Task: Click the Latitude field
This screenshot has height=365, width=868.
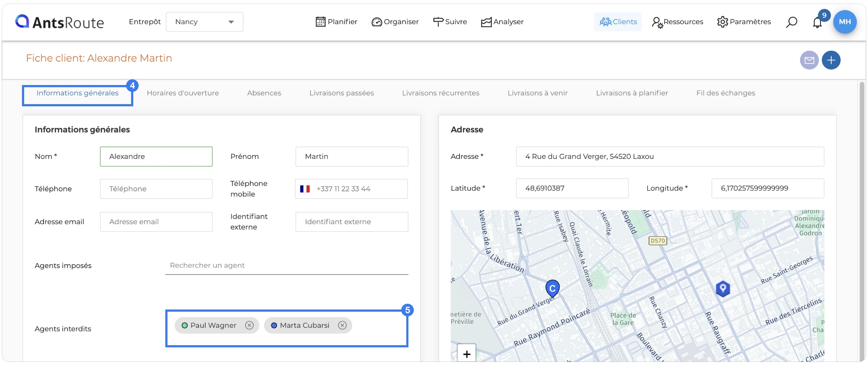Action: (572, 188)
